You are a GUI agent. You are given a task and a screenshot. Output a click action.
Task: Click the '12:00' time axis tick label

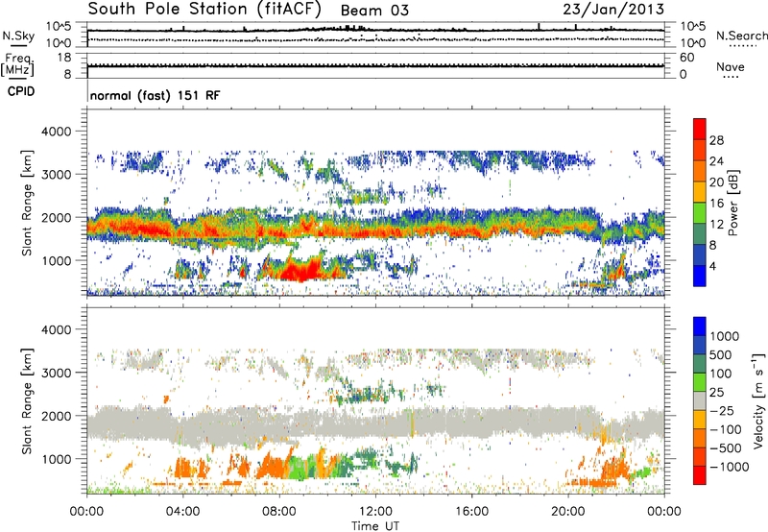coord(375,512)
